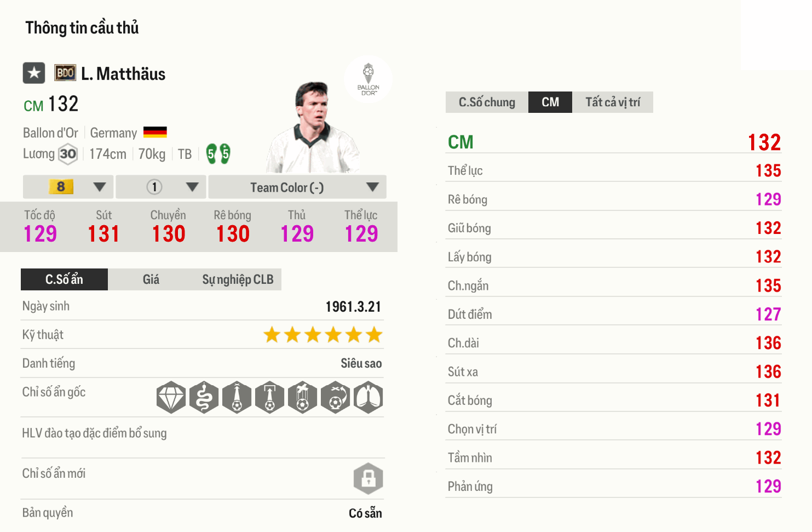
Task: Click the Ballon d'Or logo emblem
Action: [x=368, y=79]
